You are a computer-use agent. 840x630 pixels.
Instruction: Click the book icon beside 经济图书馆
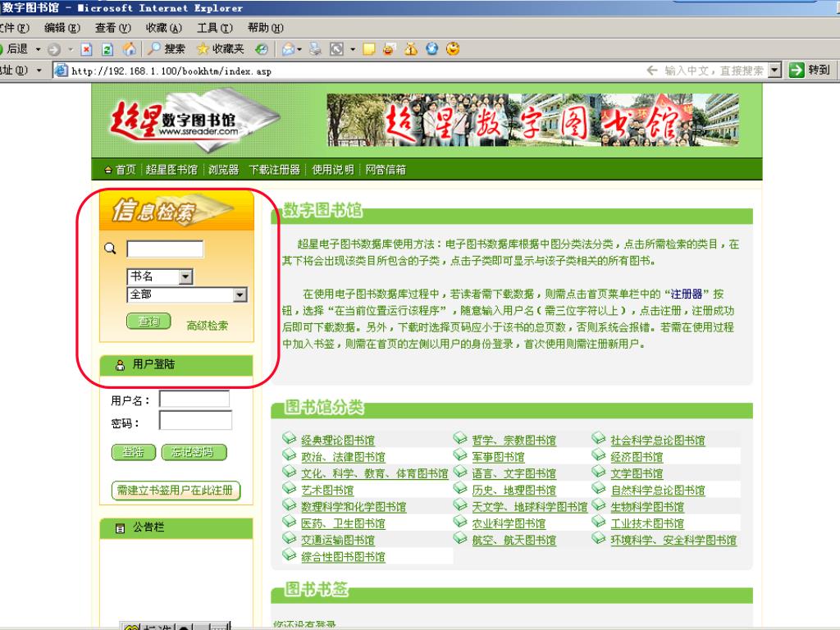click(x=599, y=454)
